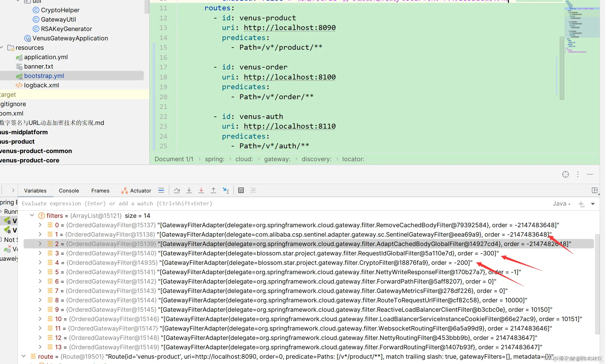Click the crosshair locate icon in panel header
The width and height of the screenshot is (605, 364).
565,174
